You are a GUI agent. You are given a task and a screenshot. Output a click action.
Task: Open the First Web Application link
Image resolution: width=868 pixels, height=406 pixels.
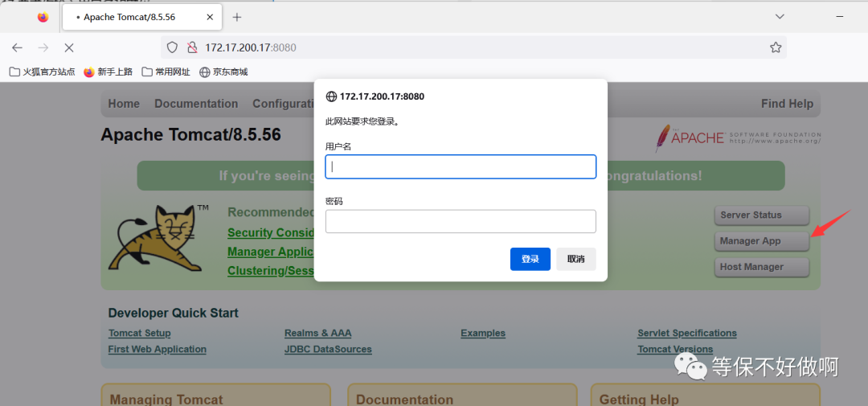(x=158, y=349)
